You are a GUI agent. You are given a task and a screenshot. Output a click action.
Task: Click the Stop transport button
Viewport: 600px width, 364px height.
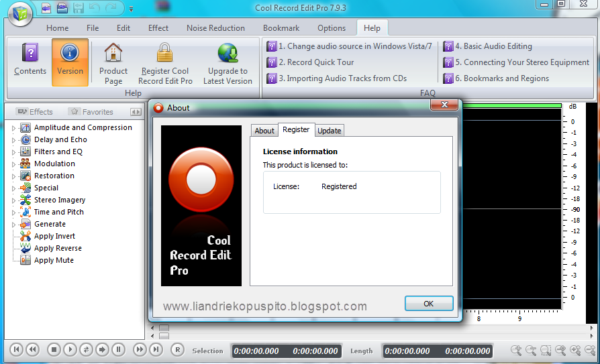[54, 349]
